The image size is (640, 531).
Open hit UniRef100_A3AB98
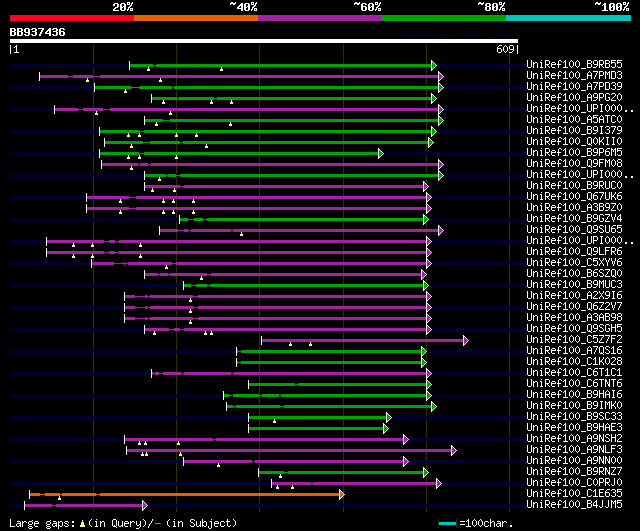[x=574, y=318]
